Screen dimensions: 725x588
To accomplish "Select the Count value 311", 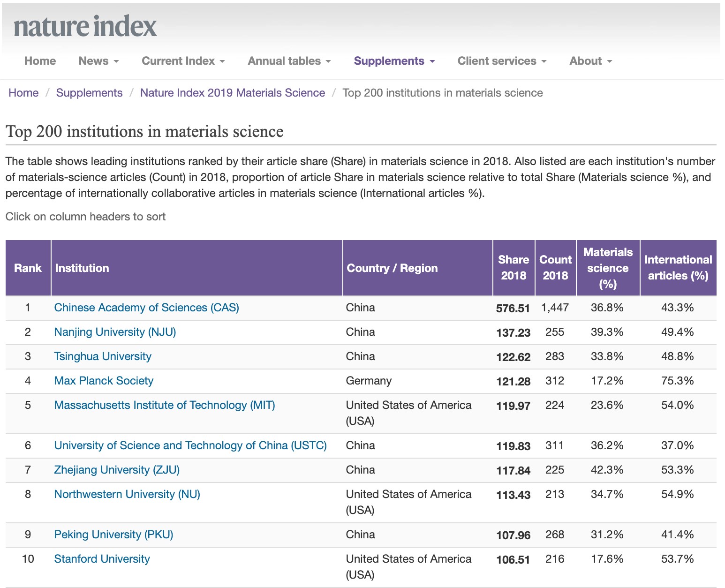I will [555, 445].
